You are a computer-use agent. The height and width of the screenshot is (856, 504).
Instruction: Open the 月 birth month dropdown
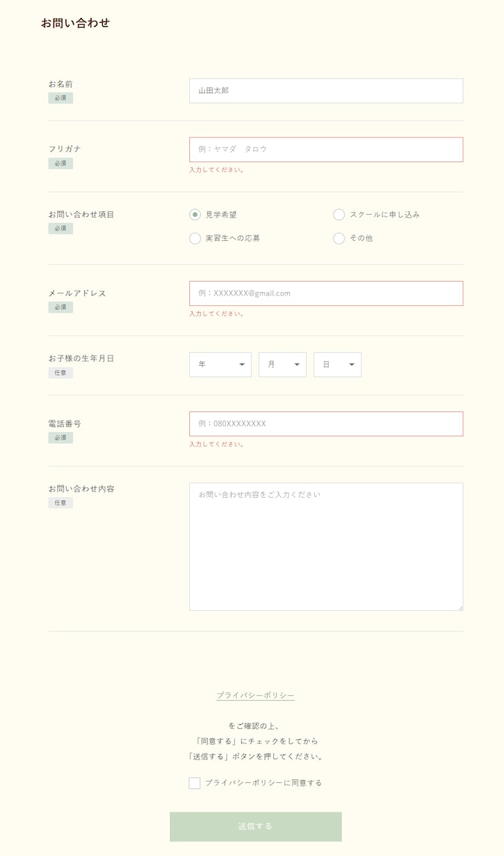tap(282, 364)
